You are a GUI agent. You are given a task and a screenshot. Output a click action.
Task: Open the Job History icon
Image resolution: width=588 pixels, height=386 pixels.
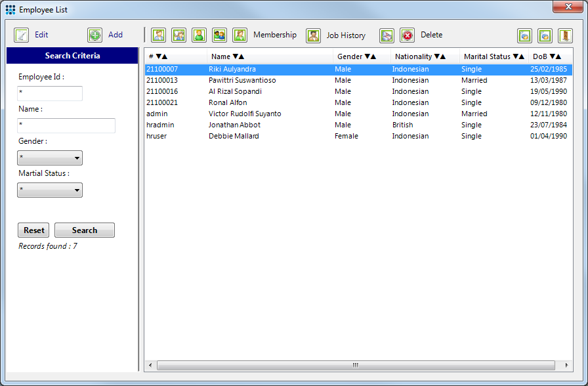(312, 35)
